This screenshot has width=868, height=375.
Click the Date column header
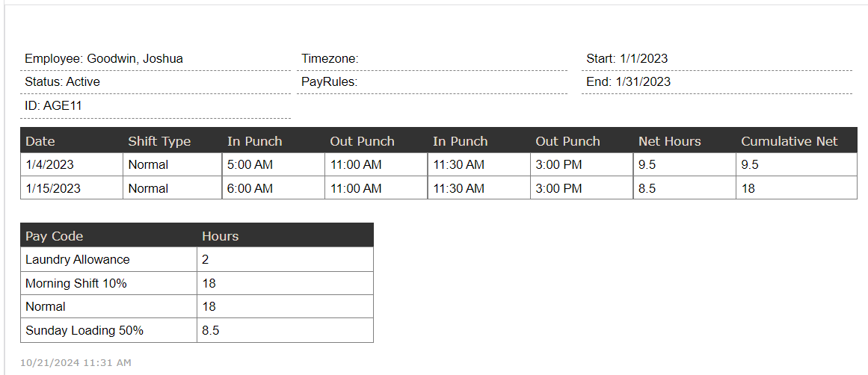pyautogui.click(x=72, y=140)
